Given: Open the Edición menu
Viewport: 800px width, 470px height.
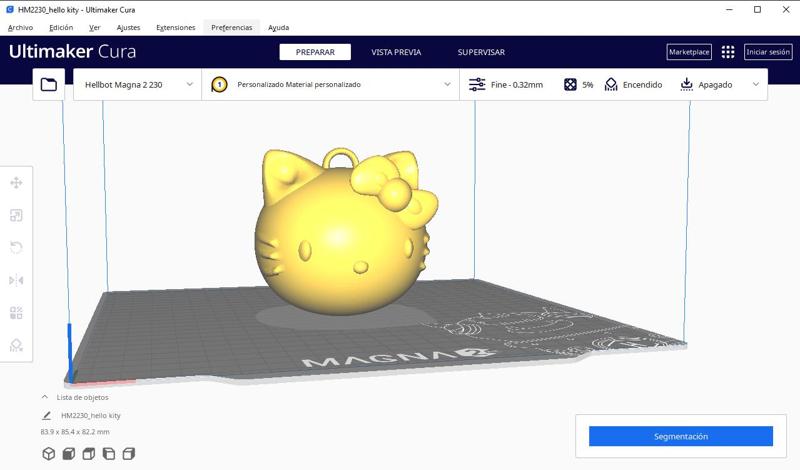Looking at the screenshot, I should click(x=61, y=28).
